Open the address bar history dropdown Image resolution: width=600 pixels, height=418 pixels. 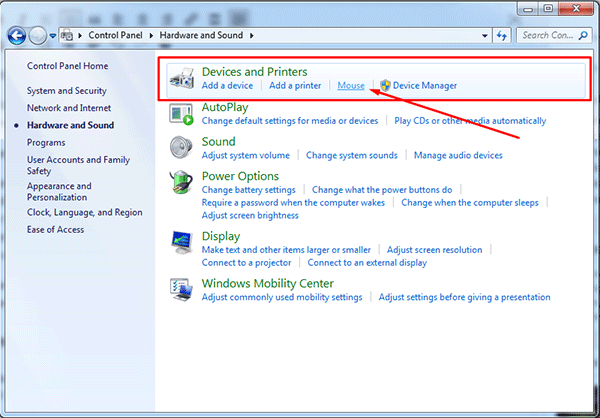(485, 36)
